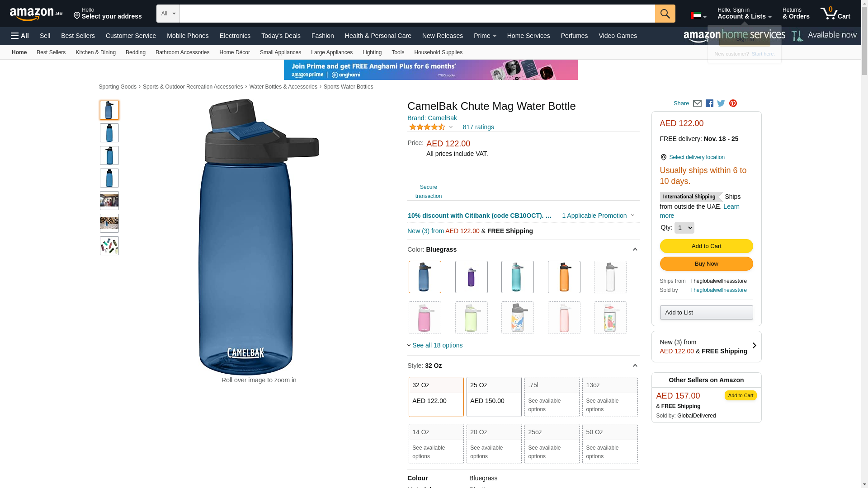Select the orange bottle color swatch
868x488 pixels.
(564, 277)
